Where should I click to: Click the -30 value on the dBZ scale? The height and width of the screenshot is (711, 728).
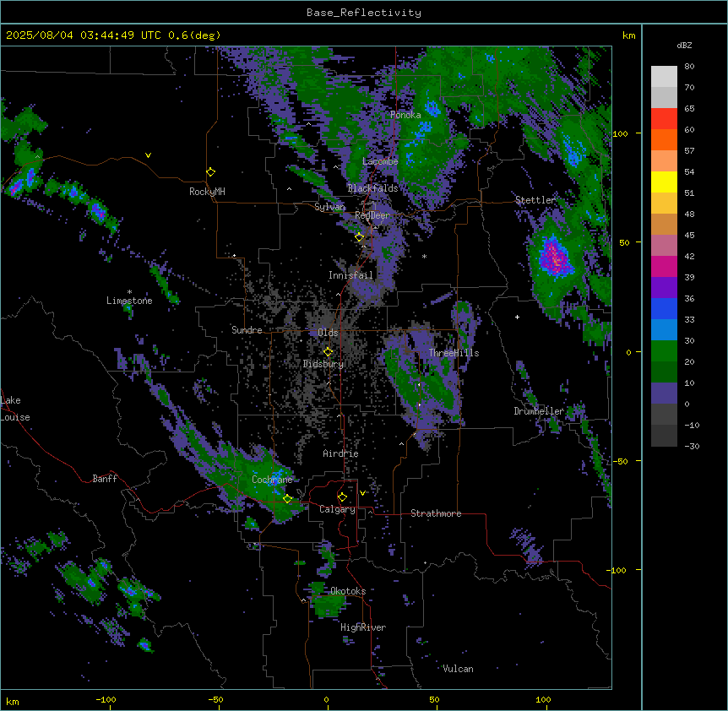pos(692,447)
